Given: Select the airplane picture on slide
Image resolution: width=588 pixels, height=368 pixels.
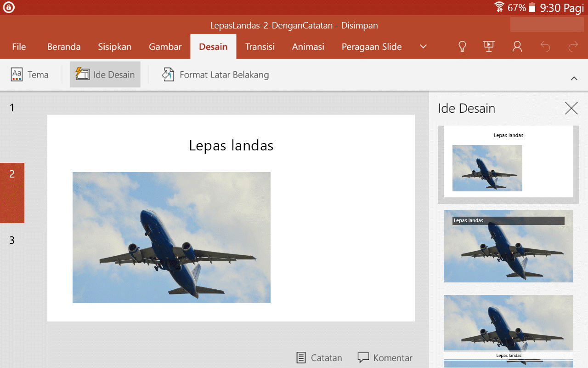Looking at the screenshot, I should (171, 237).
